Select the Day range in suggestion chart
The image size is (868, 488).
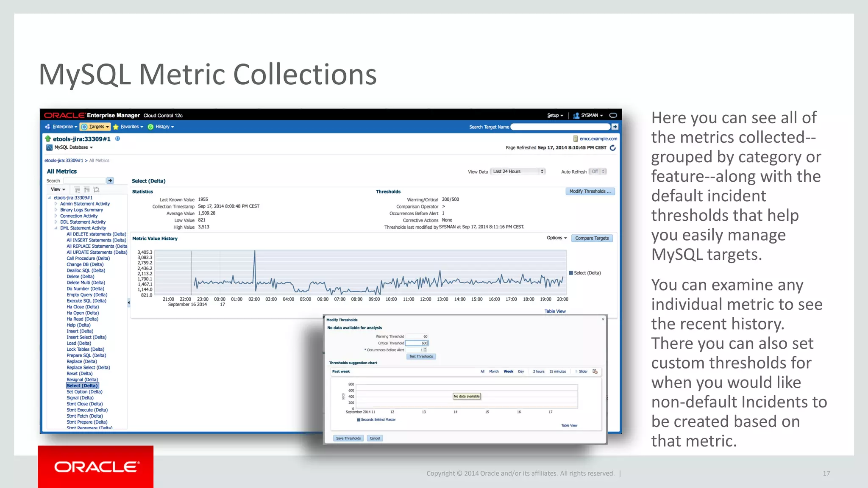(x=521, y=372)
